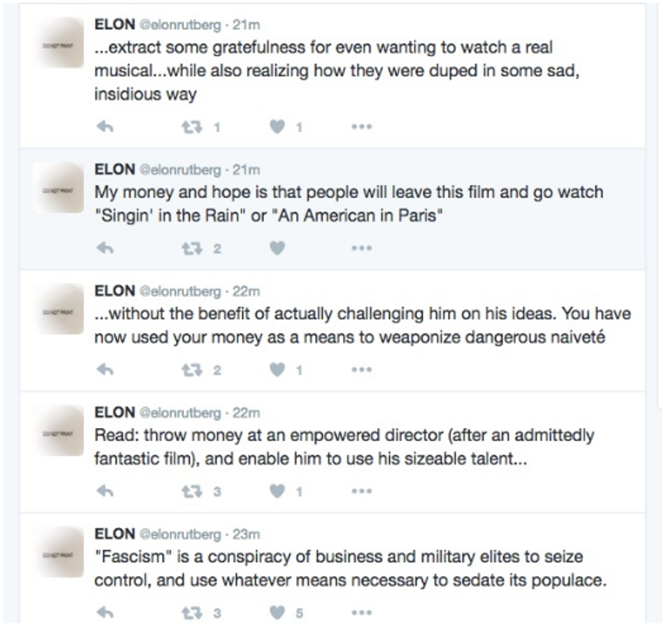Like the "weaponize dangerous naiveté" tweet
The height and width of the screenshot is (627, 672).
pos(277,370)
